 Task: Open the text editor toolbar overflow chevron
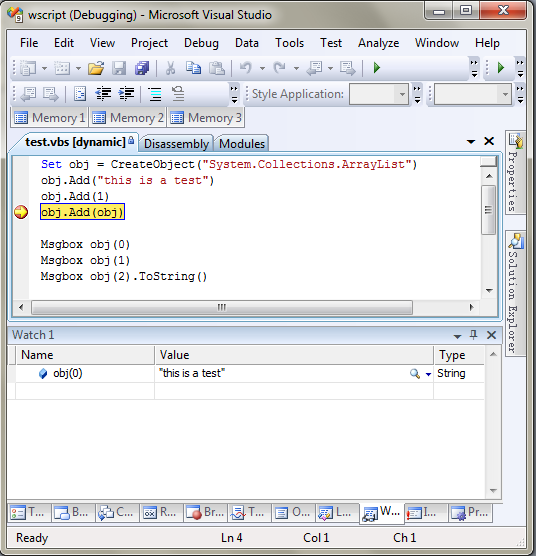tap(234, 94)
